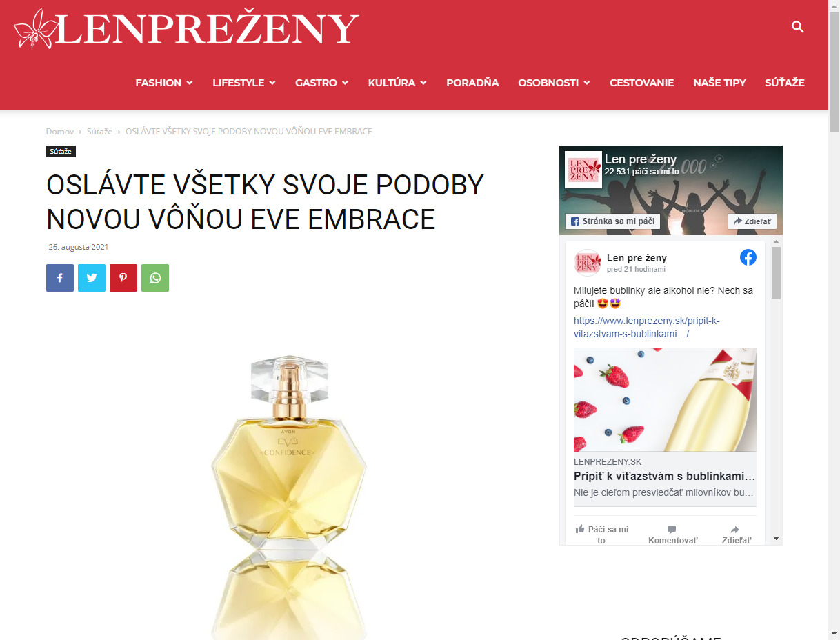Viewport: 840px width, 640px height.
Task: Click the Lenpreženy orchid logo
Action: [x=186, y=29]
